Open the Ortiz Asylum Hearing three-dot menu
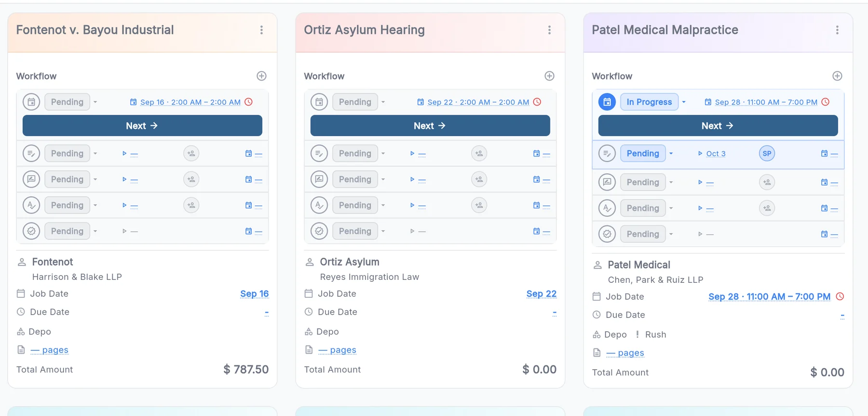Image resolution: width=868 pixels, height=416 pixels. pyautogui.click(x=549, y=30)
